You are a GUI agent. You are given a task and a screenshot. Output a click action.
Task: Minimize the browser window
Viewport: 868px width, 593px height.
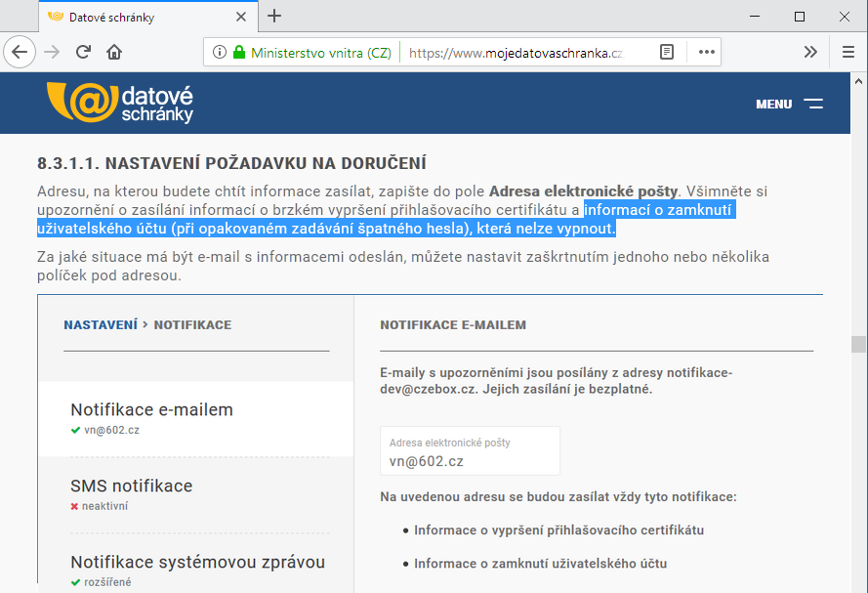point(755,17)
